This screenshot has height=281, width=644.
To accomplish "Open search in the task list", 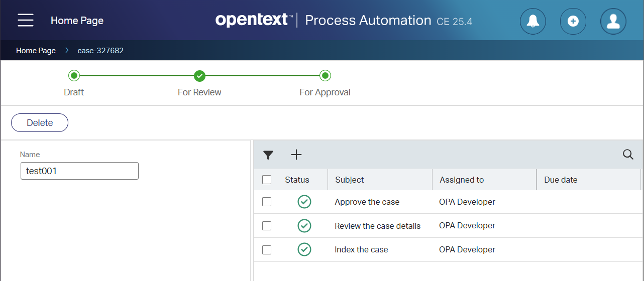I will (x=628, y=155).
